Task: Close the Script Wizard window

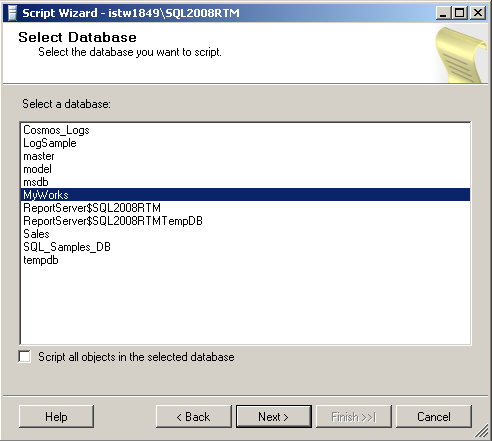Action: [477, 13]
